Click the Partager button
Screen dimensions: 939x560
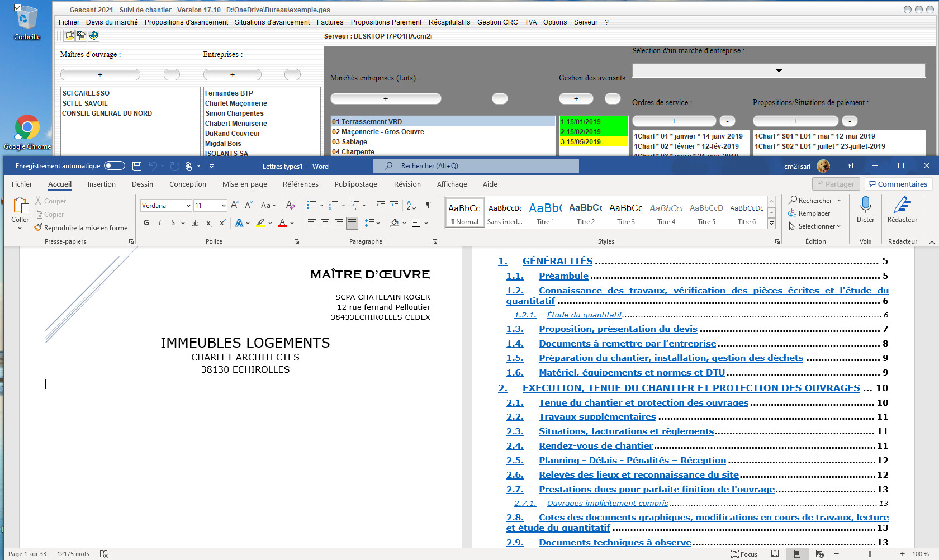[836, 184]
